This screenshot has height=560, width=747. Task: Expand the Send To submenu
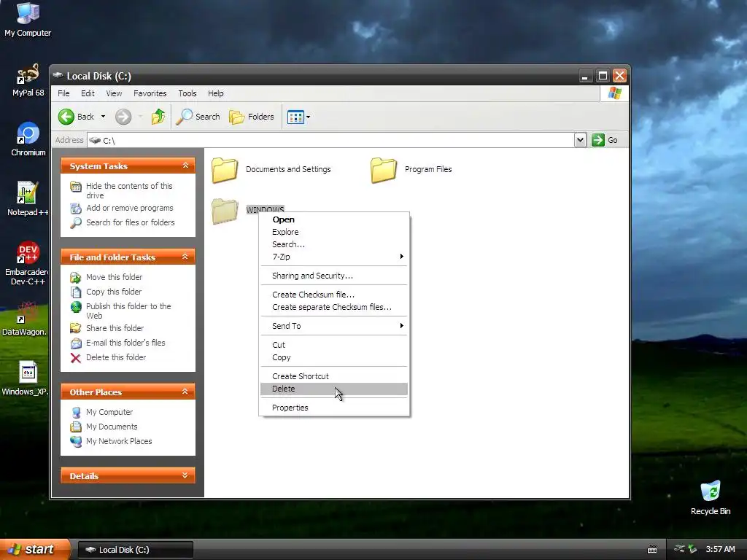point(334,326)
